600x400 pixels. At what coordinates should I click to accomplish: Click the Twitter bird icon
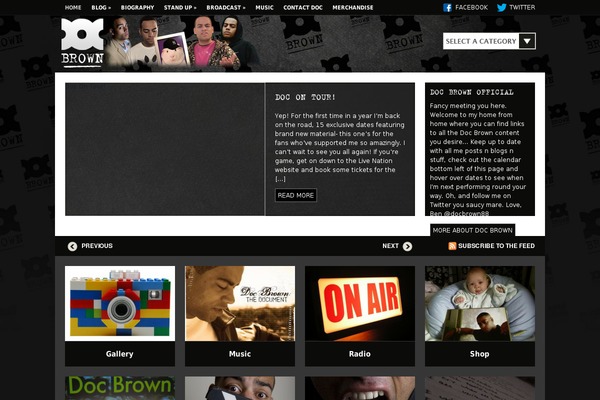click(501, 7)
